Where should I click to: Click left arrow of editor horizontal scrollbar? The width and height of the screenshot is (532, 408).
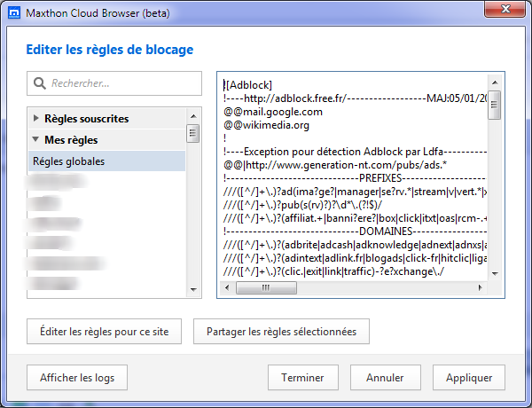click(227, 288)
